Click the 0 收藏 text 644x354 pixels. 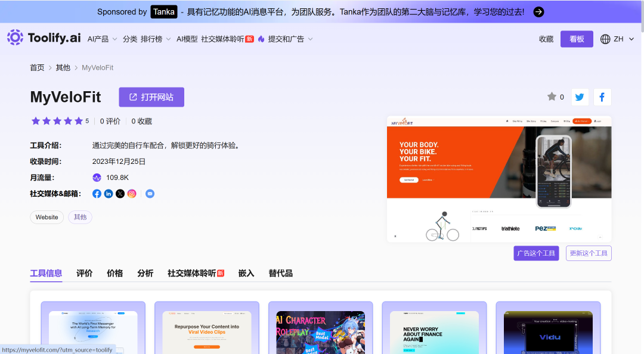pyautogui.click(x=142, y=121)
